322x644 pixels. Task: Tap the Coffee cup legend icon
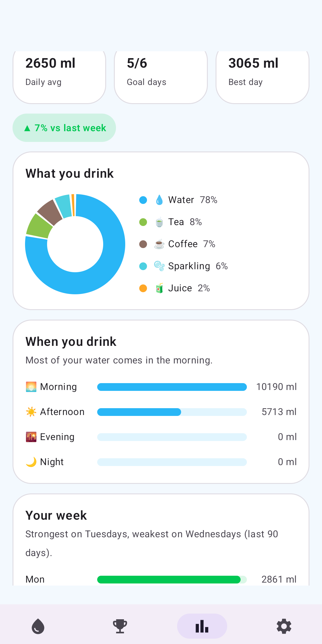(160, 244)
